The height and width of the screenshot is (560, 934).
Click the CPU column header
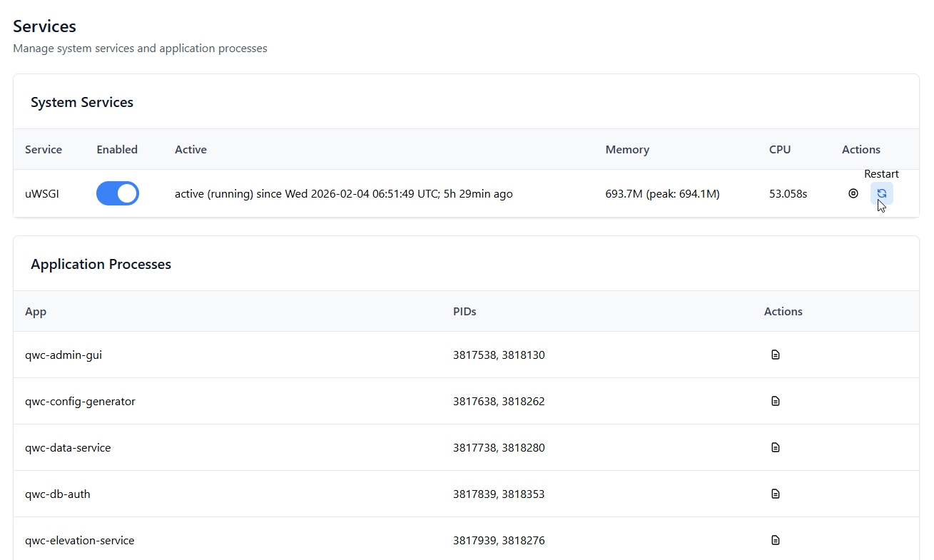[780, 150]
